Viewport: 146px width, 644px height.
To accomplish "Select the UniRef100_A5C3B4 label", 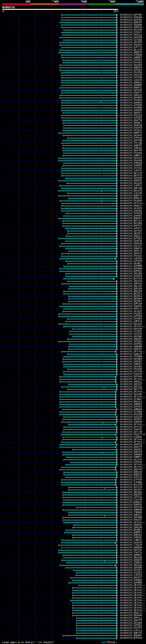I will [131, 273].
